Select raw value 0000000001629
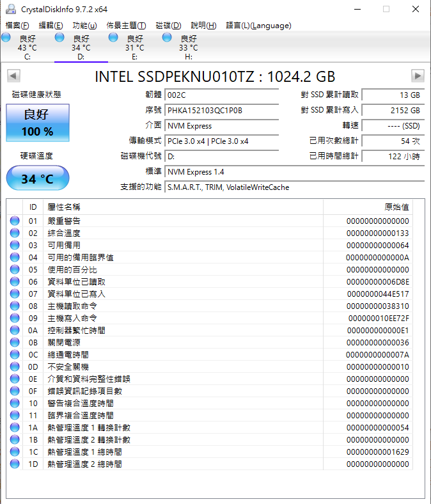This screenshot has height=504, width=431. click(x=378, y=452)
